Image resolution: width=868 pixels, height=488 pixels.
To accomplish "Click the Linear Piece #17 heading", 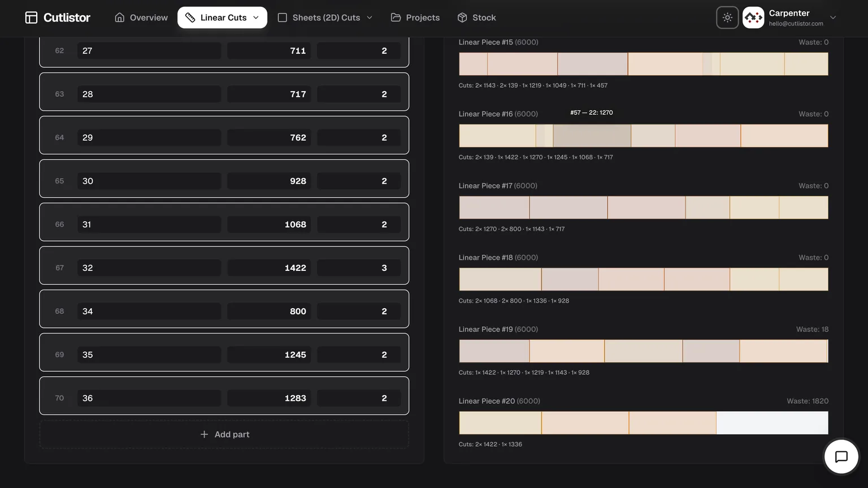I will click(x=498, y=186).
